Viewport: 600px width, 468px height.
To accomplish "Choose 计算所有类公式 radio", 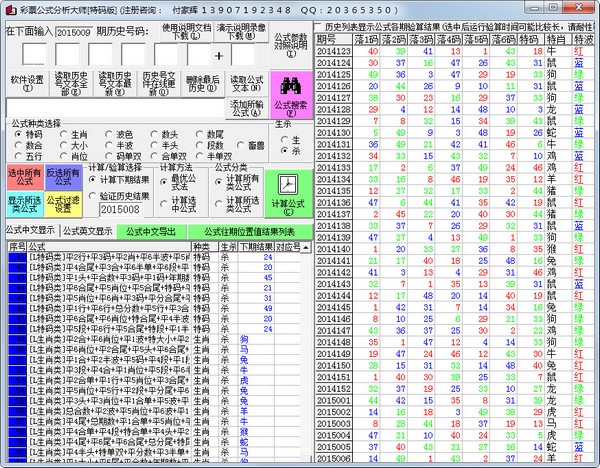I will (218, 182).
